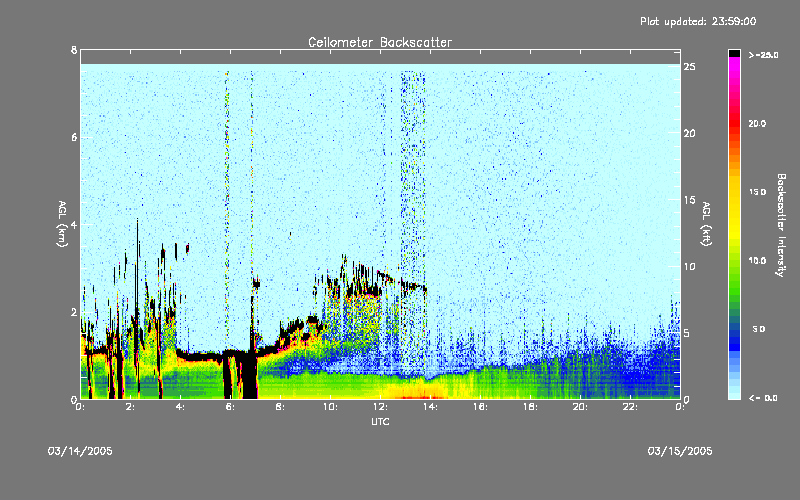
Task: Click the '18:' hour label on UTC axis
Action: coord(530,407)
